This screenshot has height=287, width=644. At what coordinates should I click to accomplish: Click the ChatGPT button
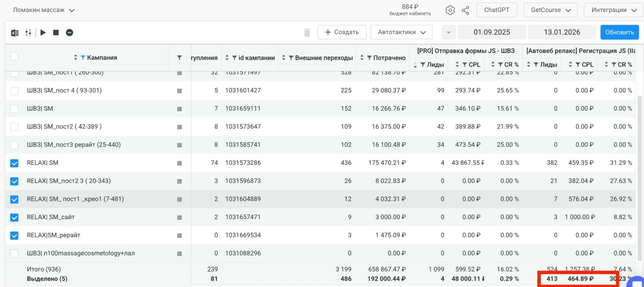point(497,10)
